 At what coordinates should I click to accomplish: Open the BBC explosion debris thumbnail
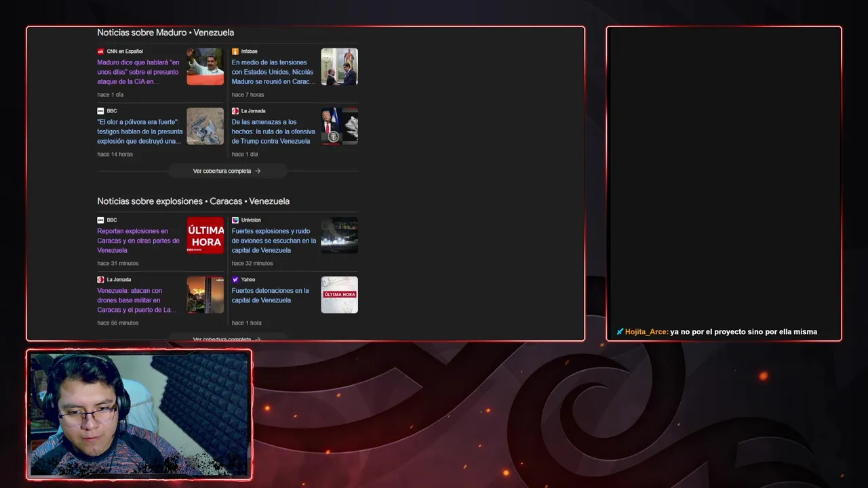[205, 126]
